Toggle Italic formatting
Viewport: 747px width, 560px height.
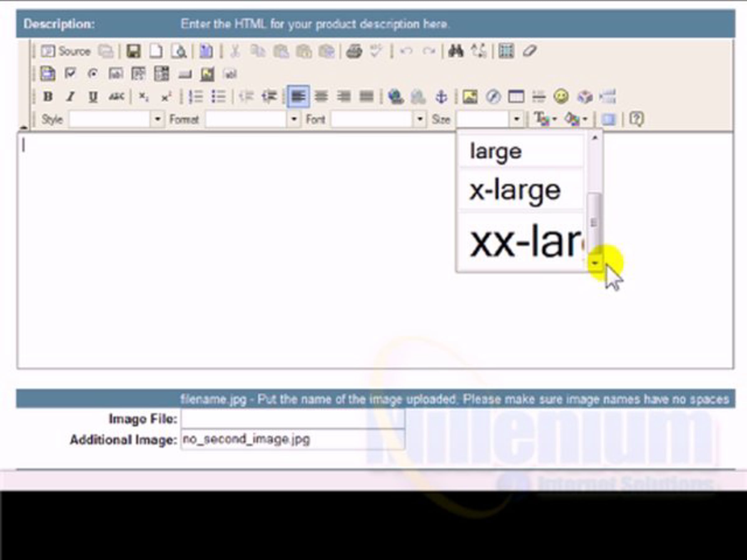(x=70, y=97)
